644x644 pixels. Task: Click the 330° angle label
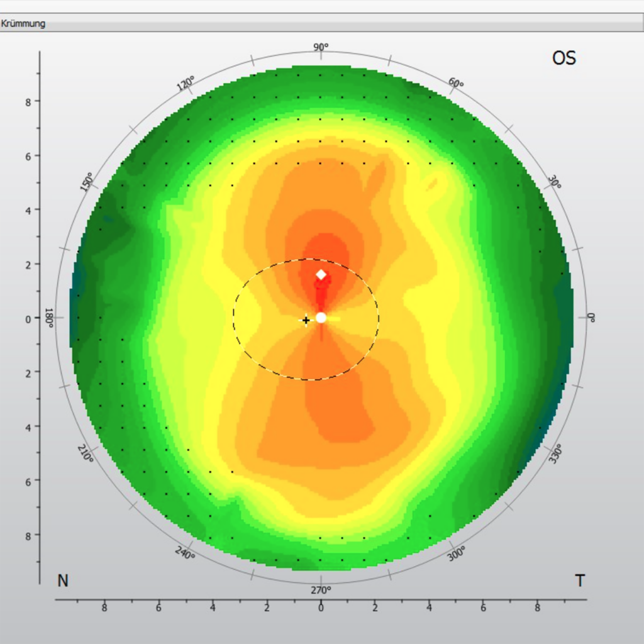(x=555, y=453)
